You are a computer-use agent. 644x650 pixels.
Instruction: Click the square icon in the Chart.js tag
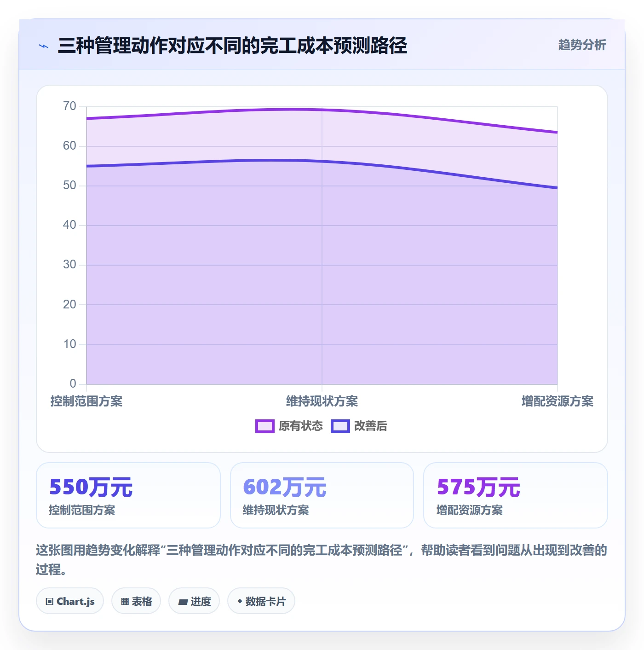click(x=50, y=601)
